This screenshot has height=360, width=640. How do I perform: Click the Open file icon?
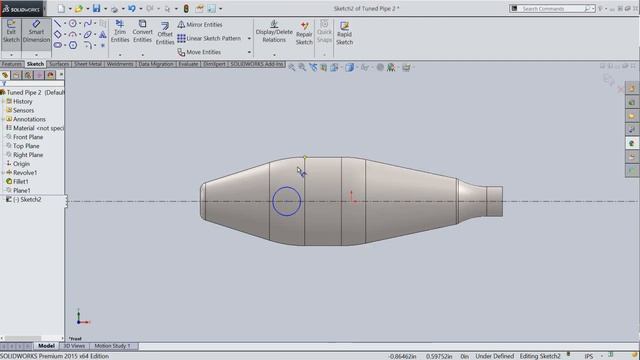click(78, 9)
